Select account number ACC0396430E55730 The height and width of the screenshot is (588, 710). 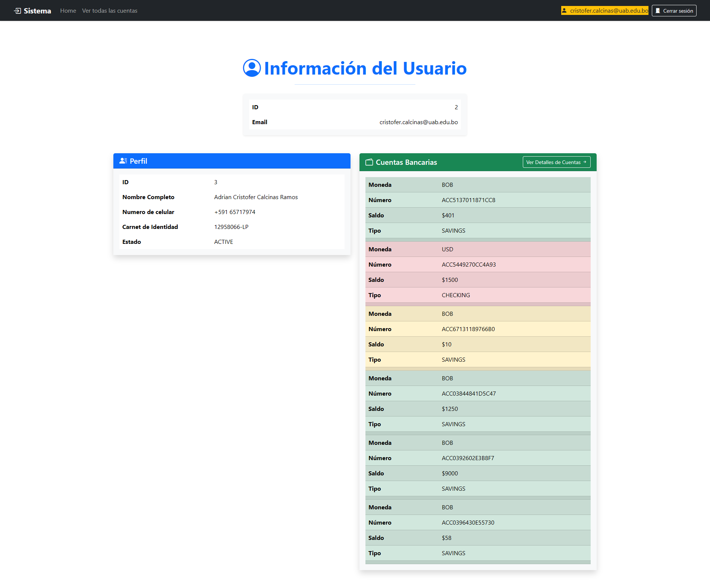click(468, 522)
